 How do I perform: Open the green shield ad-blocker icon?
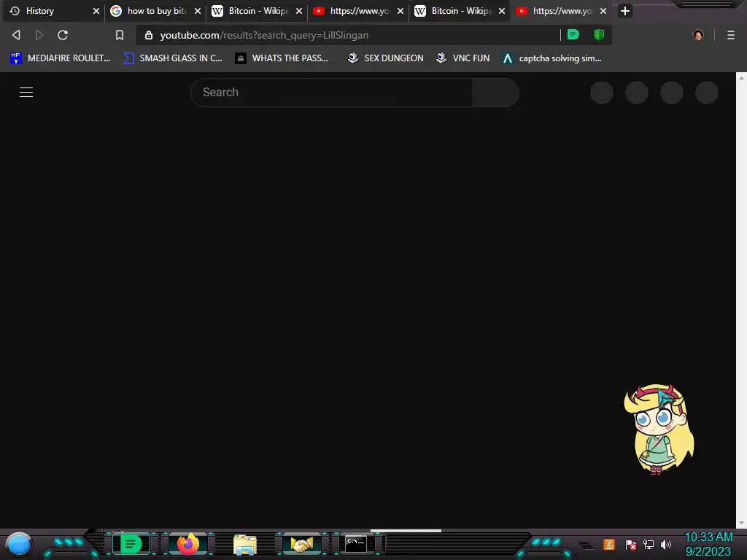pos(599,34)
